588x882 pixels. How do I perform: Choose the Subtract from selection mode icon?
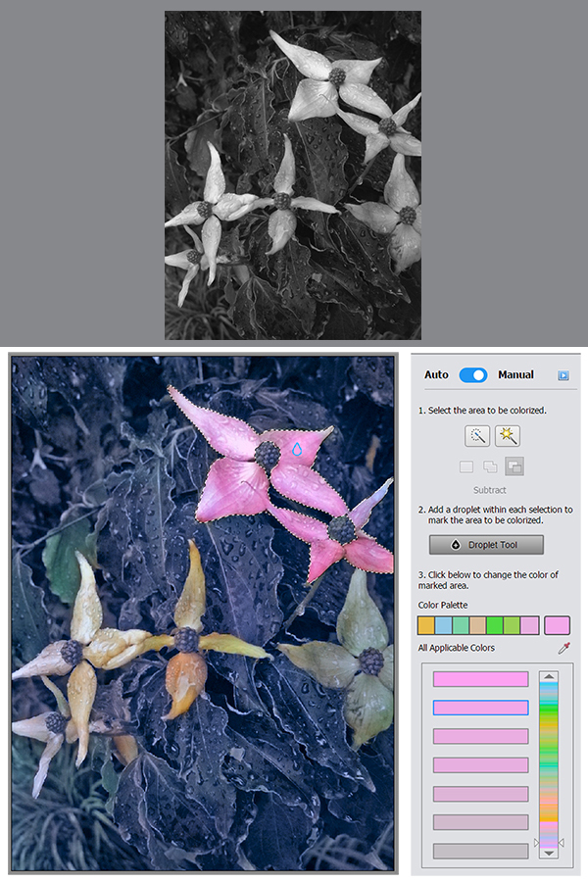click(x=514, y=466)
